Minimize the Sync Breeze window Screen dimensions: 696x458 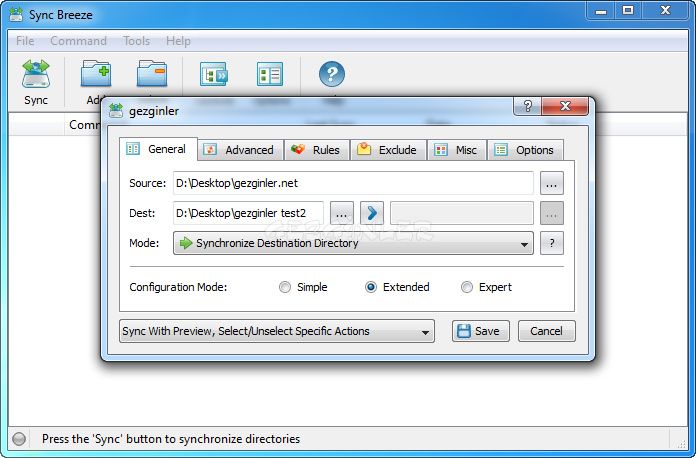601,10
